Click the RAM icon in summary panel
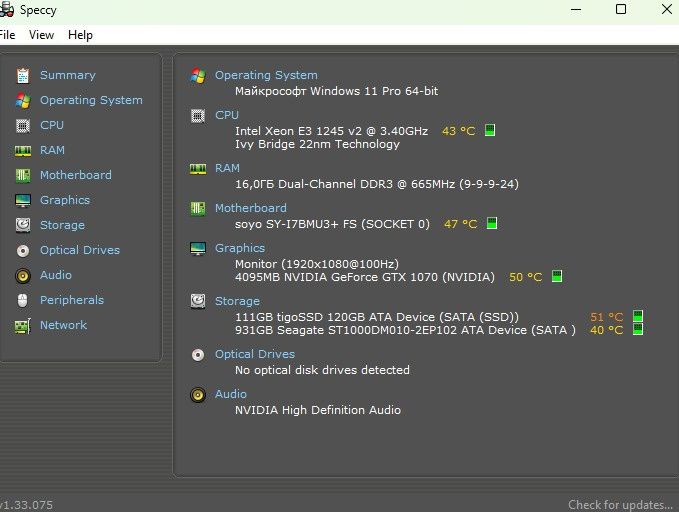The height and width of the screenshot is (512, 679). (x=198, y=169)
